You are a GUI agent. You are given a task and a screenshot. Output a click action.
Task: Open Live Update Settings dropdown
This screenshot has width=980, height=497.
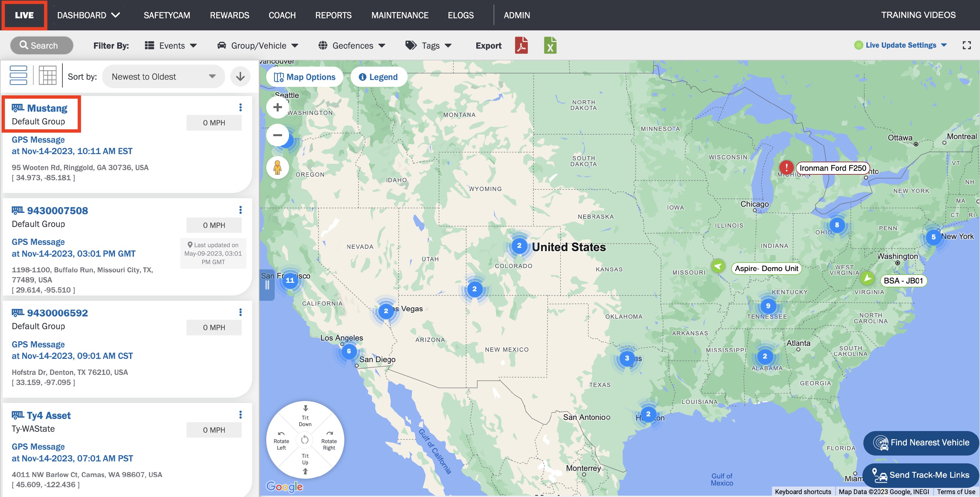pyautogui.click(x=900, y=45)
